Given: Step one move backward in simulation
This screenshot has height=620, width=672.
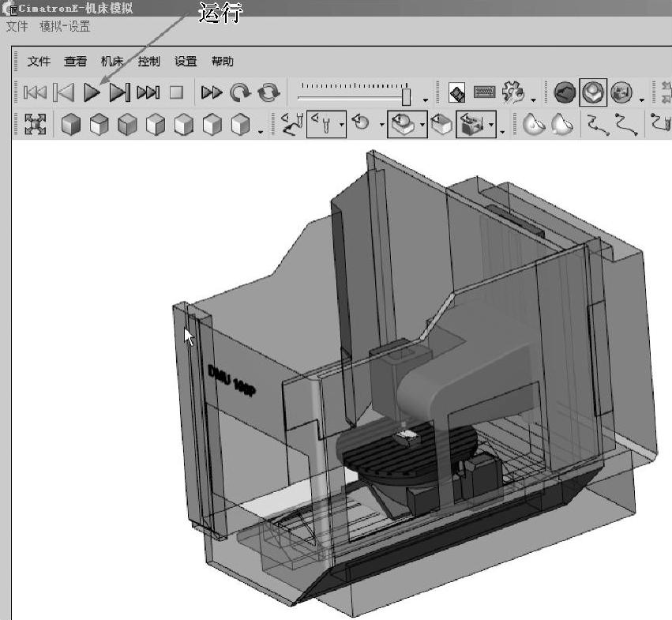Looking at the screenshot, I should pos(63,92).
